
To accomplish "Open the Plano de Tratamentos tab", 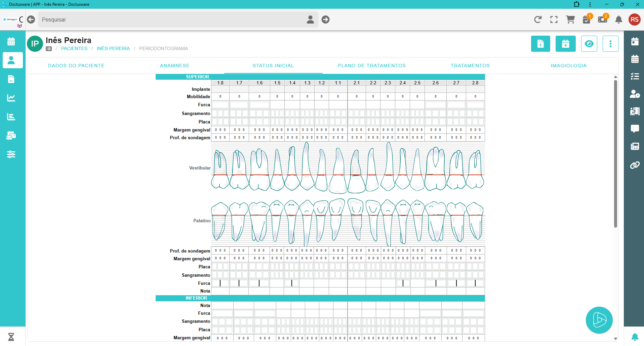I will 371,66.
